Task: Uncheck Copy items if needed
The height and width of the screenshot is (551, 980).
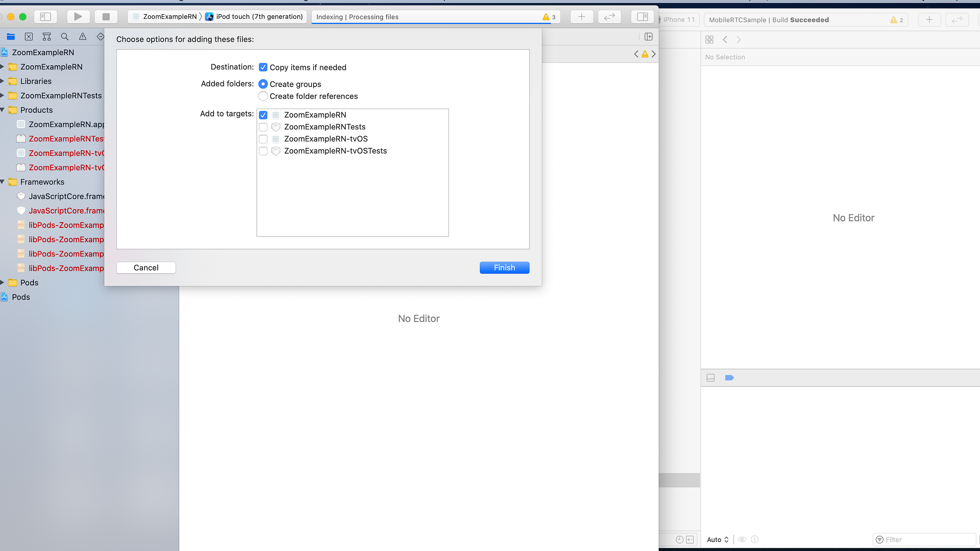Action: click(x=263, y=67)
